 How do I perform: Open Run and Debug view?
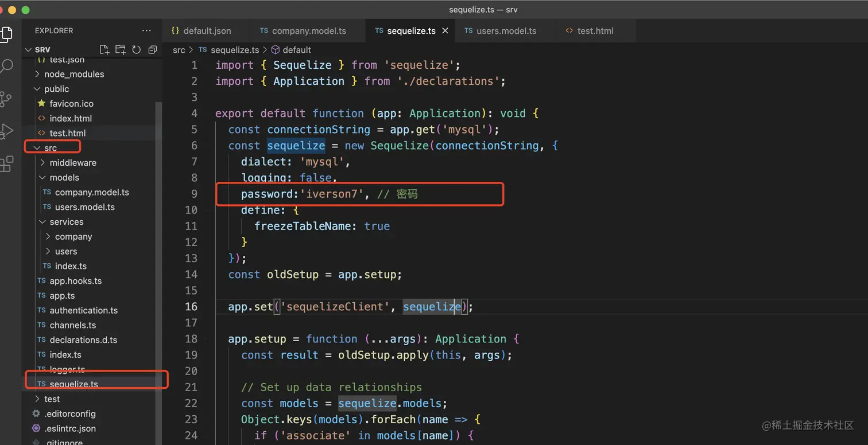(6, 131)
